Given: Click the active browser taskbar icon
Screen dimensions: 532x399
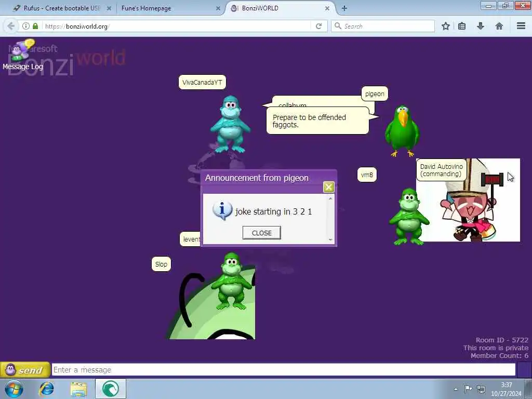Looking at the screenshot, I should click(110, 389).
